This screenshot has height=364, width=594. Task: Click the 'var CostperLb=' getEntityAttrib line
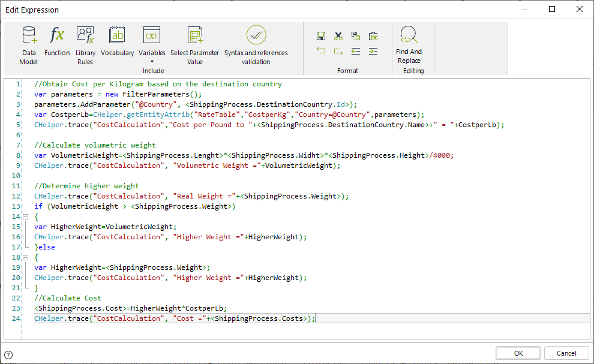(x=229, y=115)
